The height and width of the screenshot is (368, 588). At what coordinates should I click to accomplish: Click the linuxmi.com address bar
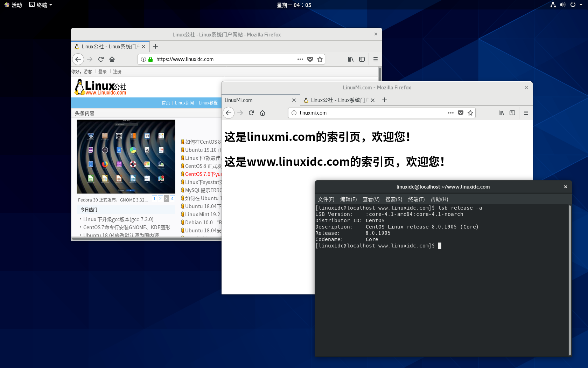[x=350, y=113]
